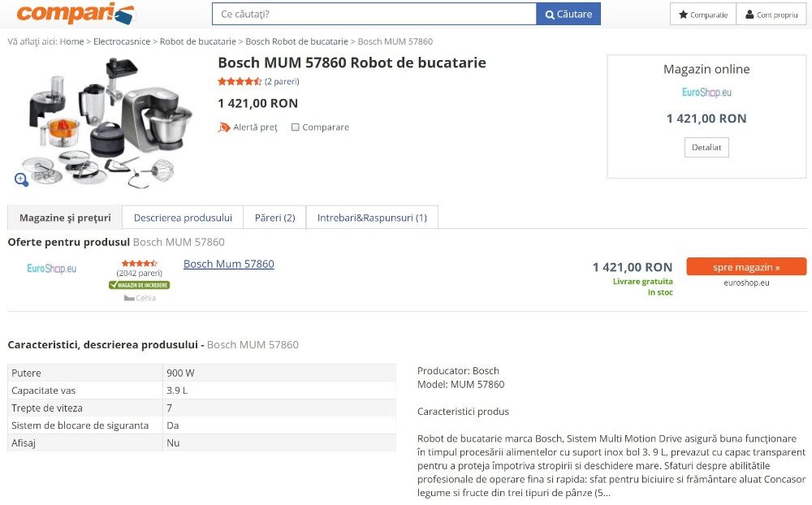Open the Comparatie star button
Image resolution: width=812 pixels, height=505 pixels.
click(x=702, y=15)
